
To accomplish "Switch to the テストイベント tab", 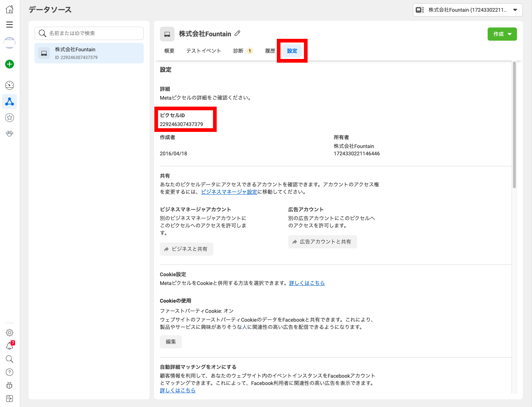I will pos(203,51).
